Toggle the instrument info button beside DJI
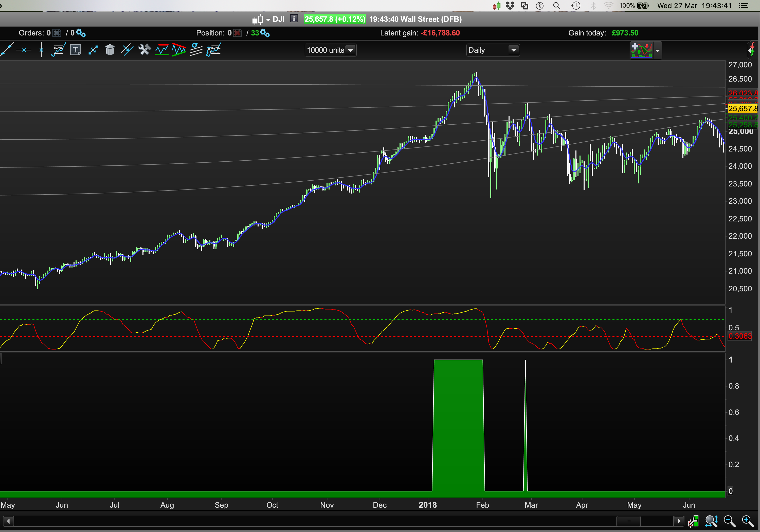The width and height of the screenshot is (760, 532). pyautogui.click(x=294, y=19)
